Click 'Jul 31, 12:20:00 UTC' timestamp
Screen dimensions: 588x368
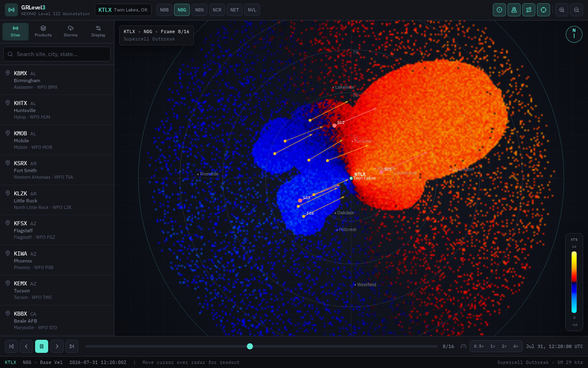[555, 346]
